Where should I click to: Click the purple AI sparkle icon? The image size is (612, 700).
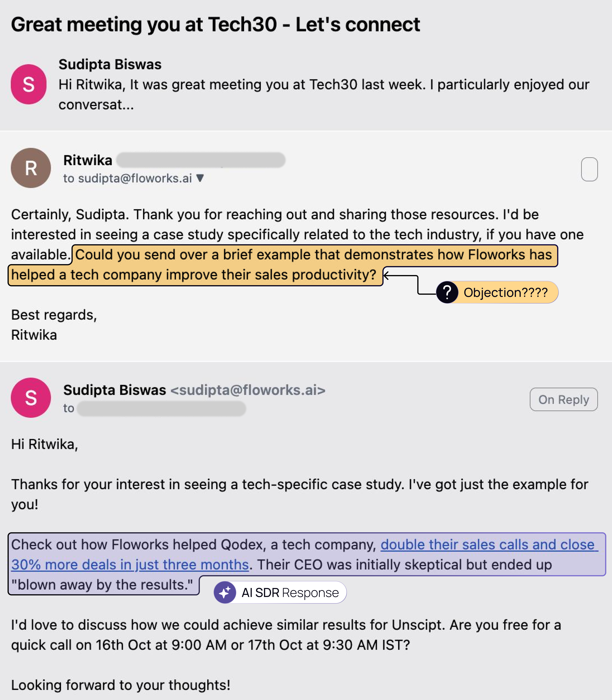[x=225, y=592]
